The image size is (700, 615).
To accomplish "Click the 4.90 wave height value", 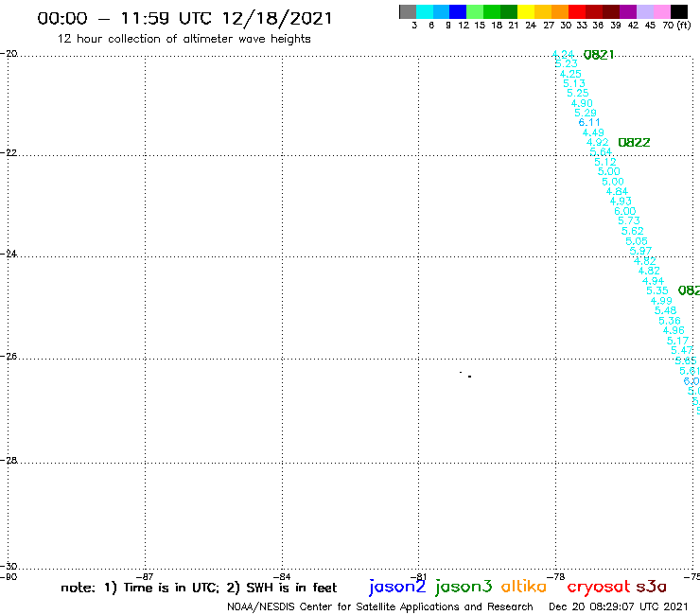I will coord(582,103).
